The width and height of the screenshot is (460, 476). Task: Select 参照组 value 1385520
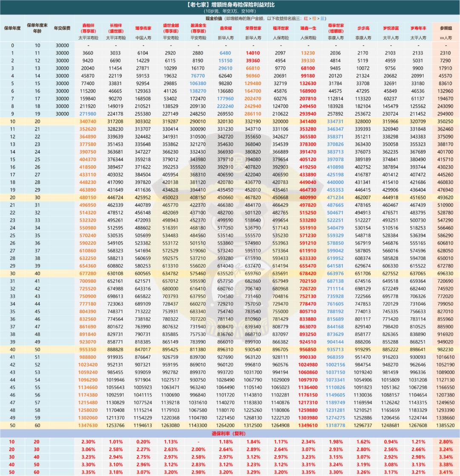[x=446, y=425]
